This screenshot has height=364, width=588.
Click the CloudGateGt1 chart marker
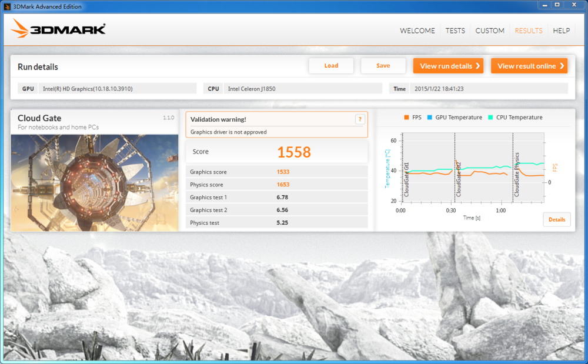[406, 179]
